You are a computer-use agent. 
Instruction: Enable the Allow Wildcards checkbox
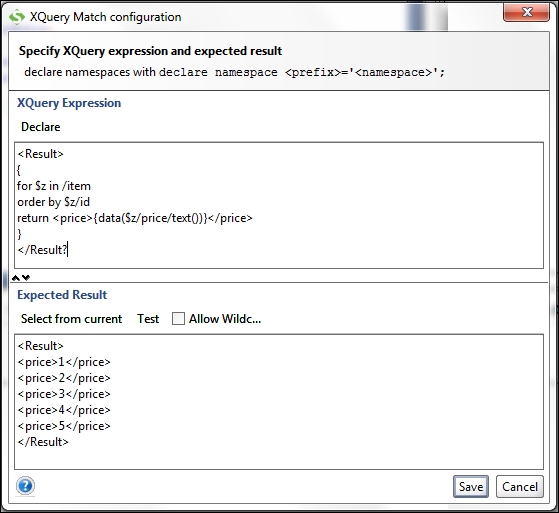pos(178,318)
